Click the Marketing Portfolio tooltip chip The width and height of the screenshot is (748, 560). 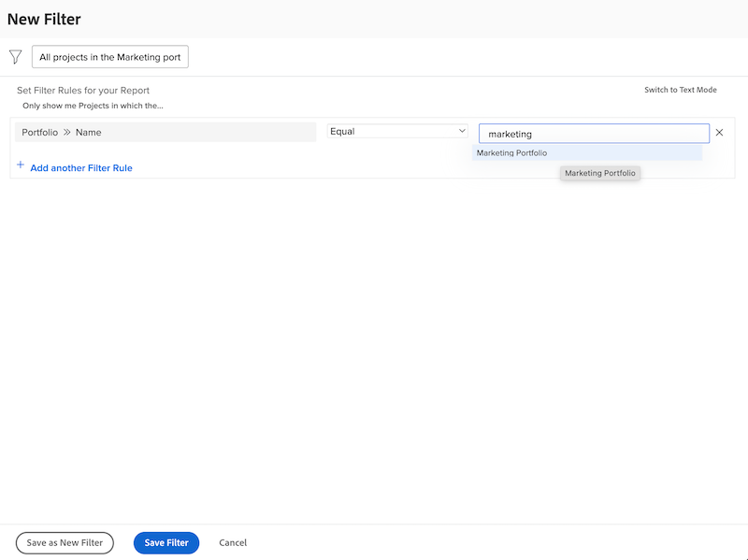click(x=599, y=173)
